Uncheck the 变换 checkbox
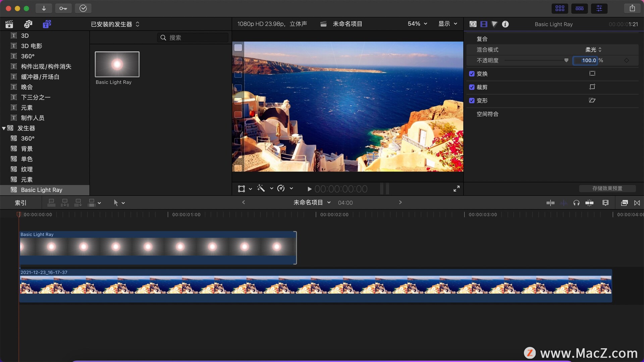Screen dimensions: 644x362 pyautogui.click(x=472, y=74)
